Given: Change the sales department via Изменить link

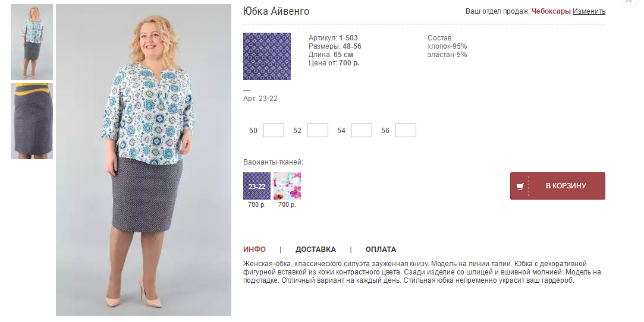Looking at the screenshot, I should [x=589, y=11].
